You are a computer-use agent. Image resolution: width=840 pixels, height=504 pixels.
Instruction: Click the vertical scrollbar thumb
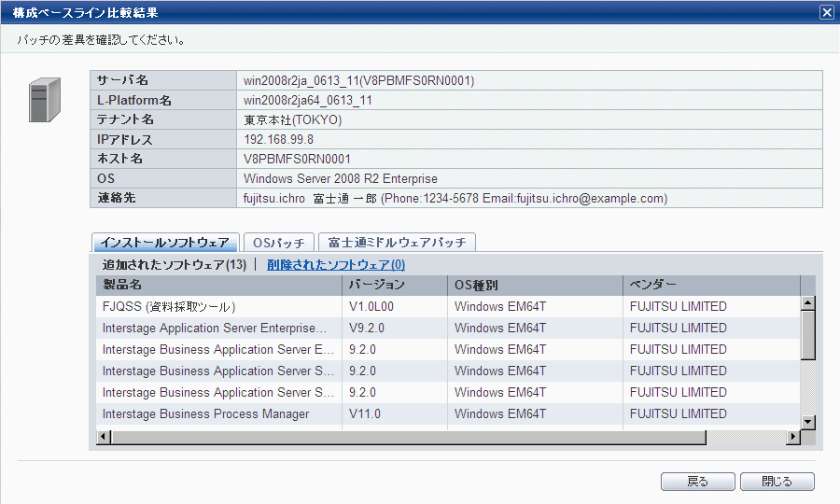(808, 335)
